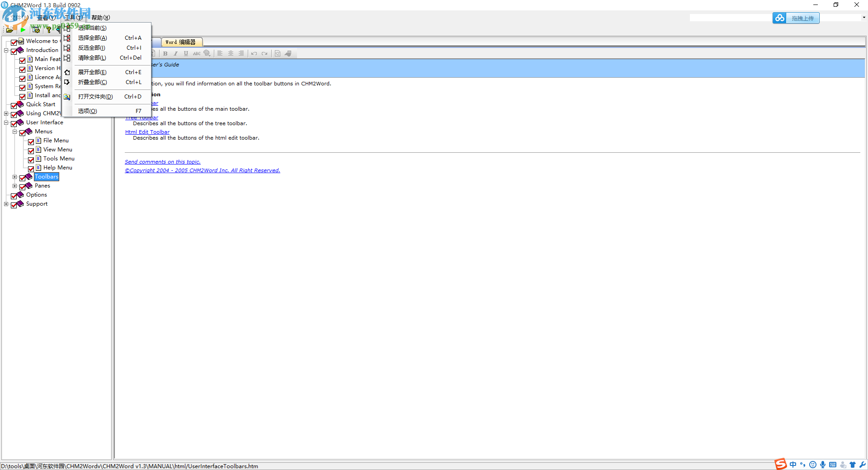Viewport: 868px width, 470px height.
Task: Expand the Using CHM2Word tree node
Action: pos(6,113)
